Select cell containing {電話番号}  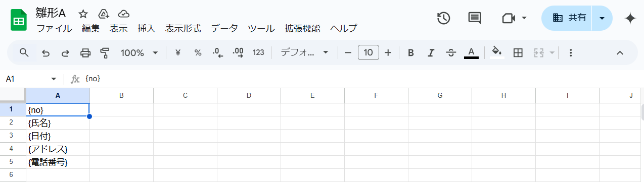coord(58,162)
